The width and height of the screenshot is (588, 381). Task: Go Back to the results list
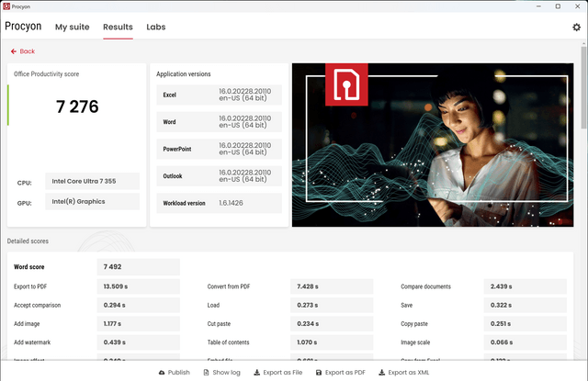pos(23,51)
